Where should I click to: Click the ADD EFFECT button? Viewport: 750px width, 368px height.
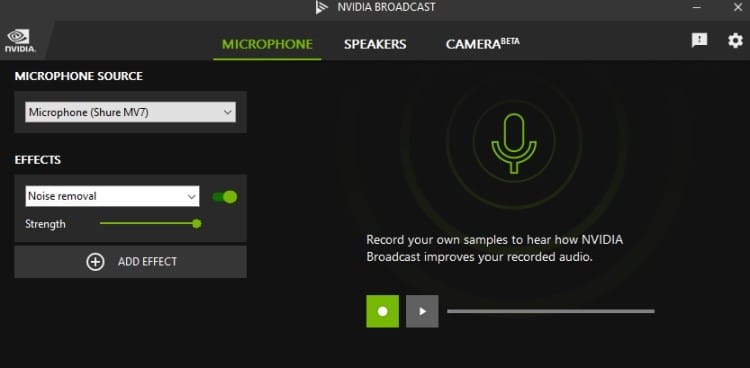tap(131, 262)
